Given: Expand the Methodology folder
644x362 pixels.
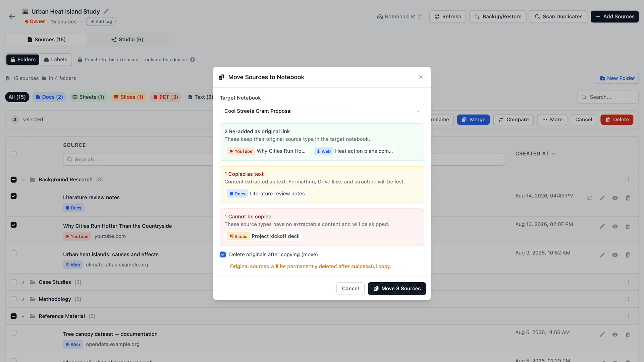Looking at the screenshot, I should pos(23,299).
